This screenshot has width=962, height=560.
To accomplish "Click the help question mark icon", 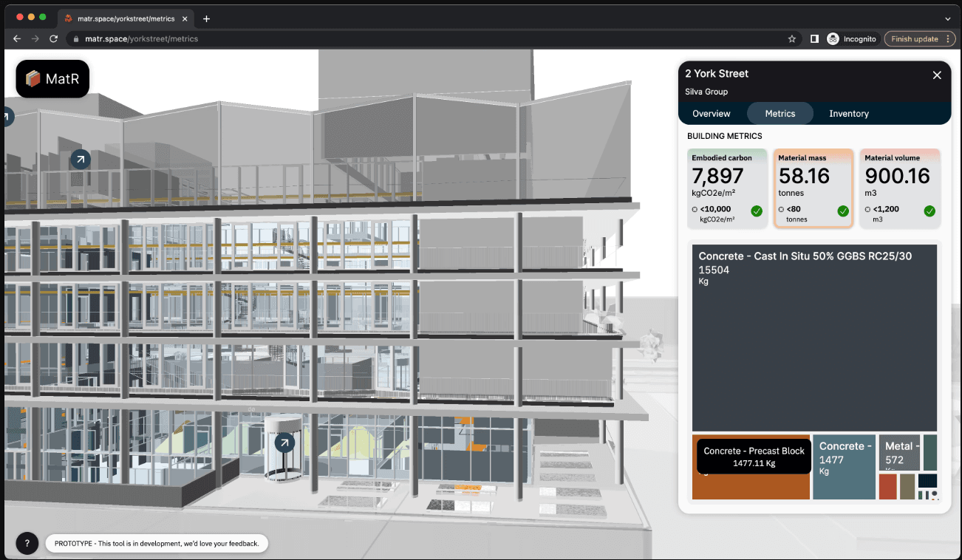I will pyautogui.click(x=27, y=543).
